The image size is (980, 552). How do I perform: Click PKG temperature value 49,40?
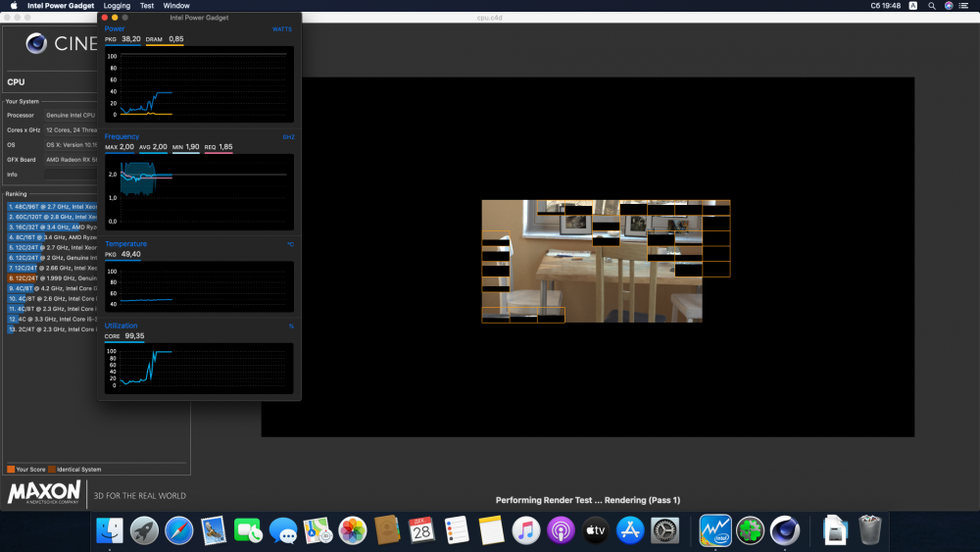[130, 254]
